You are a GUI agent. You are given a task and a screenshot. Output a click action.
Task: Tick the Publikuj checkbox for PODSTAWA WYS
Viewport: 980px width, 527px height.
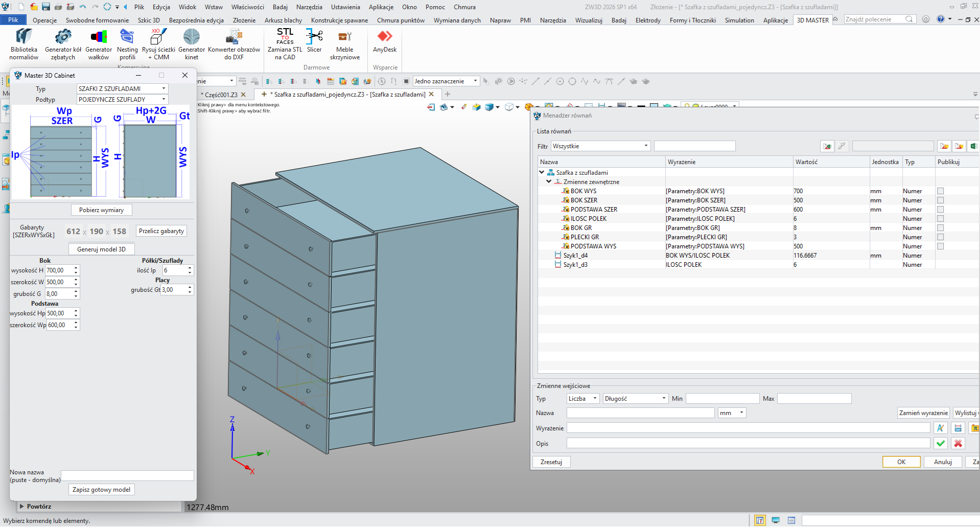coord(940,246)
